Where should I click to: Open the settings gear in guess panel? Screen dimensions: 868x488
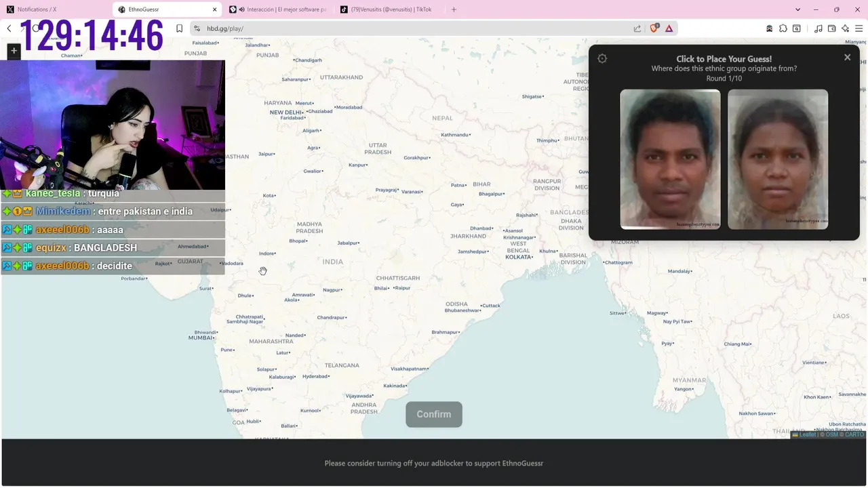602,59
